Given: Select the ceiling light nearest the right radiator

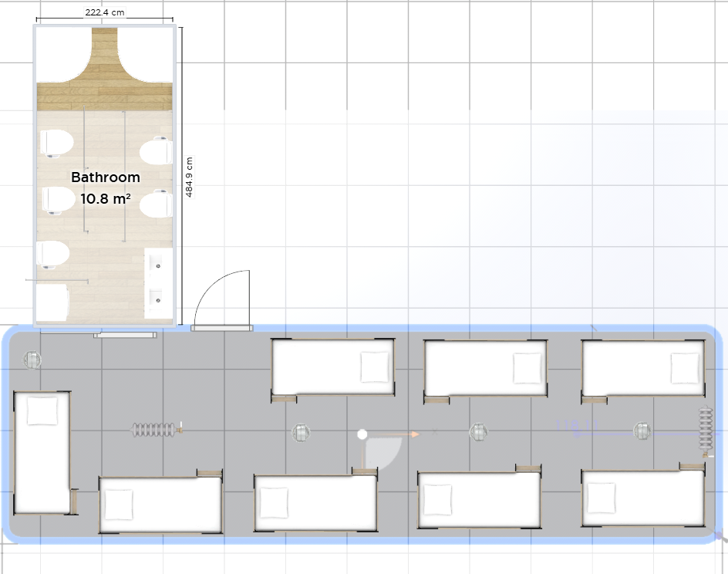Looking at the screenshot, I should click(642, 431).
